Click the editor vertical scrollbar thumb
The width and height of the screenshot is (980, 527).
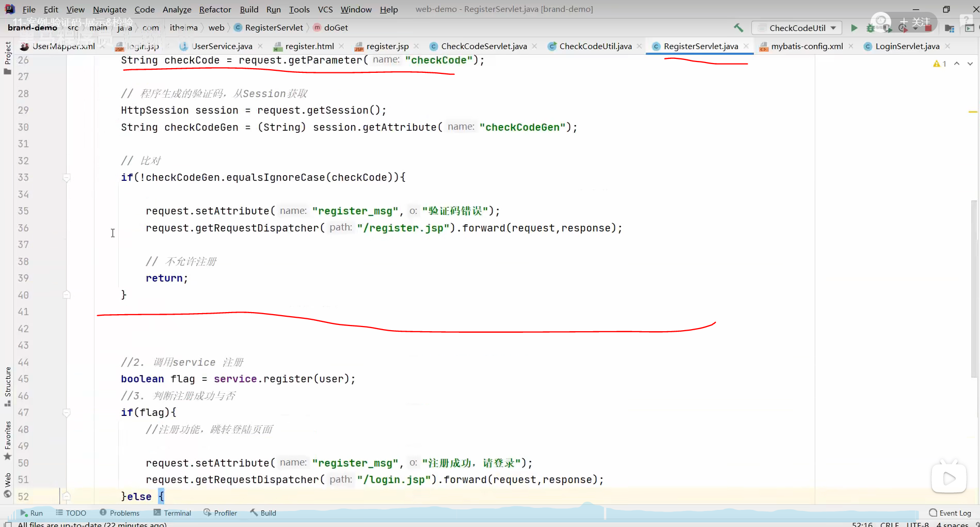pos(974,289)
